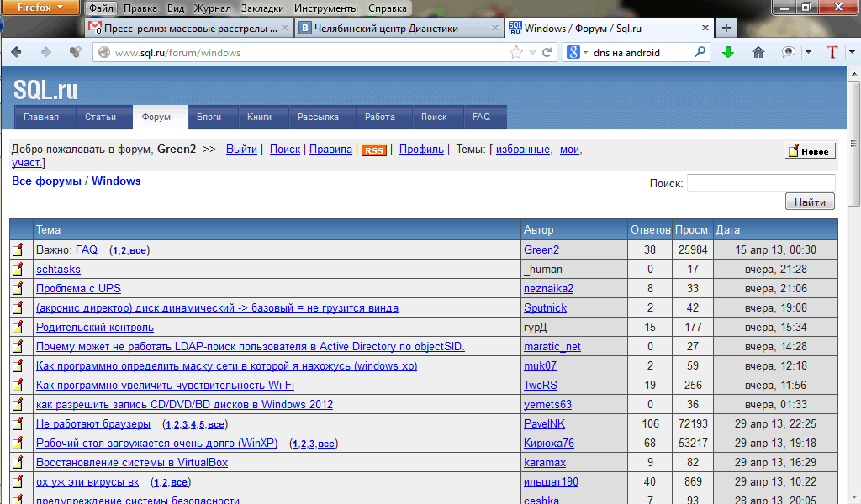Click the Новое new topic button
Screen dimensions: 861x504
point(811,151)
